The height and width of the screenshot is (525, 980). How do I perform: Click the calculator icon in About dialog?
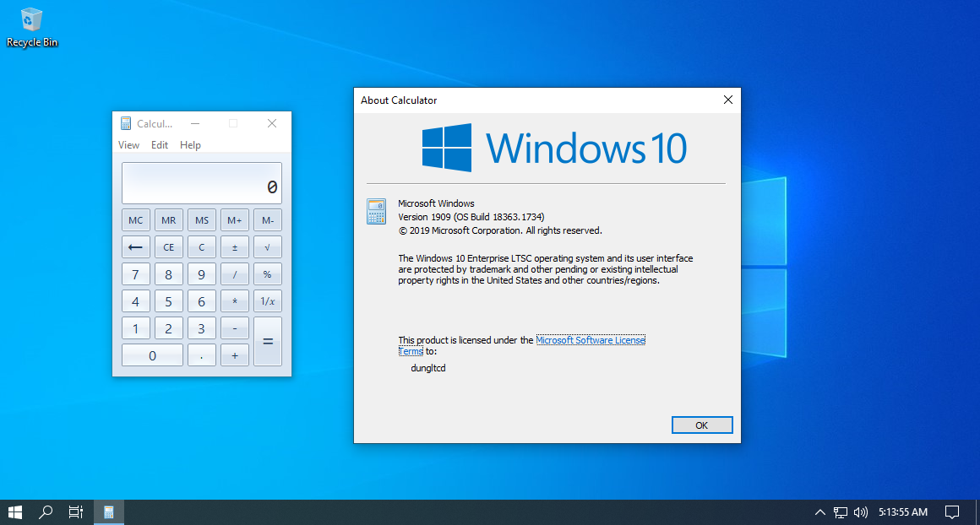click(376, 212)
